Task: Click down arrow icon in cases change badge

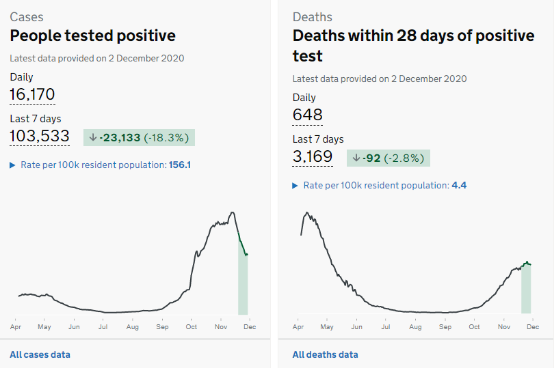Action: point(93,137)
